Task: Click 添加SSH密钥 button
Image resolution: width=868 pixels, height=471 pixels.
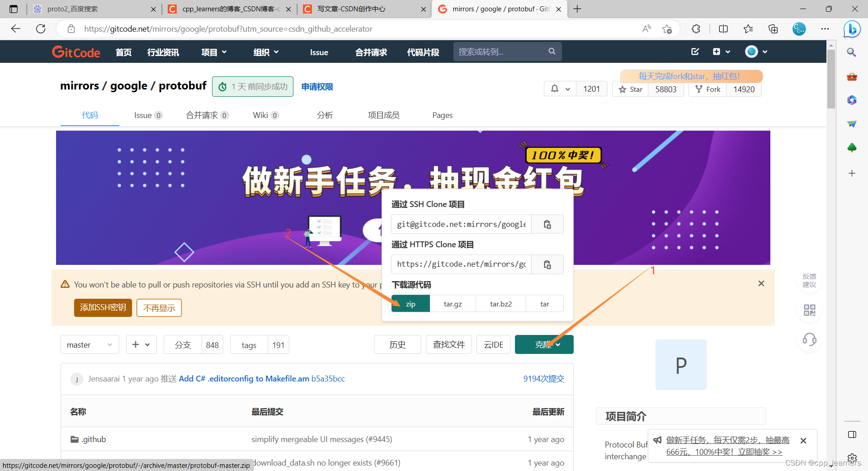Action: (103, 308)
